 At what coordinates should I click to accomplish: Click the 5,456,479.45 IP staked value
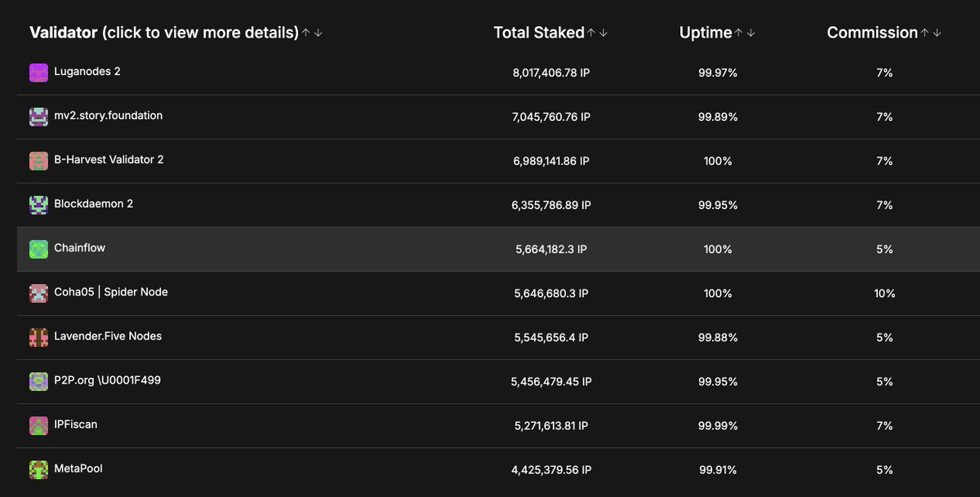pos(551,381)
